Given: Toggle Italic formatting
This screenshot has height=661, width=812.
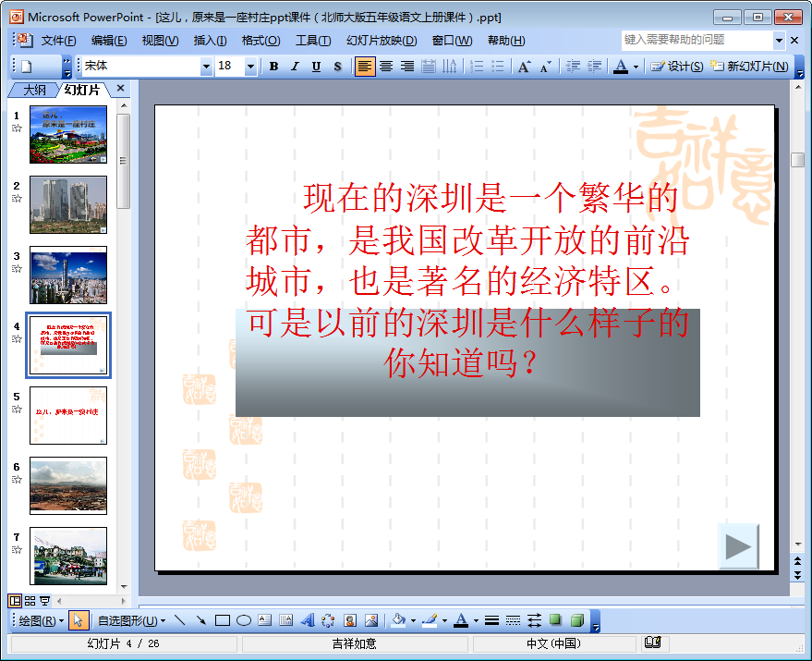Looking at the screenshot, I should [295, 67].
